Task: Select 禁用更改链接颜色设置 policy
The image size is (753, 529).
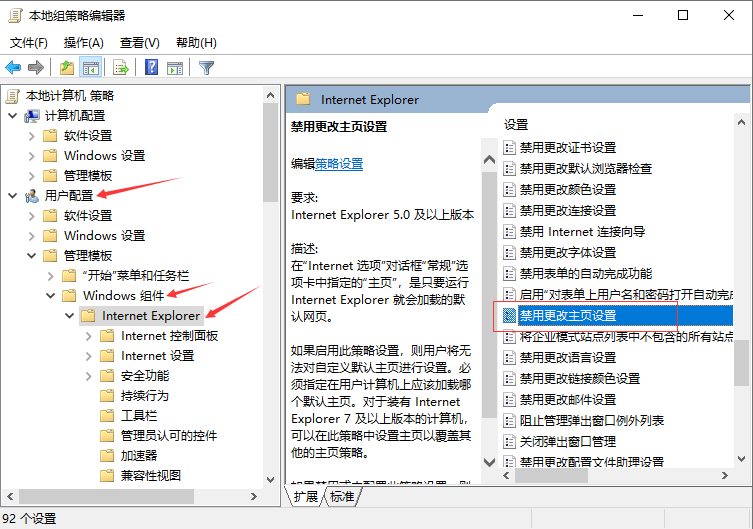Action: point(580,379)
